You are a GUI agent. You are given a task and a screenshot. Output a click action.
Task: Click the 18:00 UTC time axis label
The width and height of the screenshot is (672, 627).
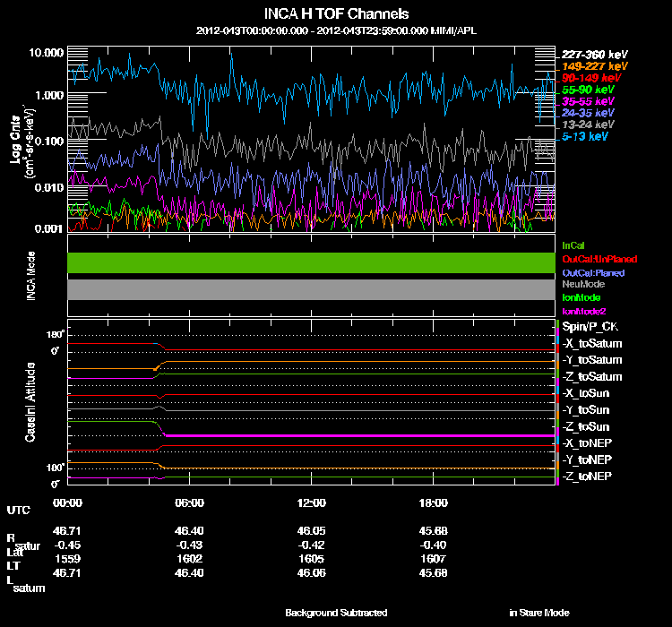point(433,502)
